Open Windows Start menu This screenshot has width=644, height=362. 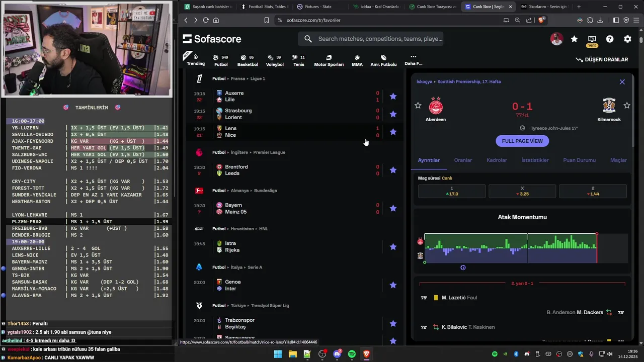point(278,354)
